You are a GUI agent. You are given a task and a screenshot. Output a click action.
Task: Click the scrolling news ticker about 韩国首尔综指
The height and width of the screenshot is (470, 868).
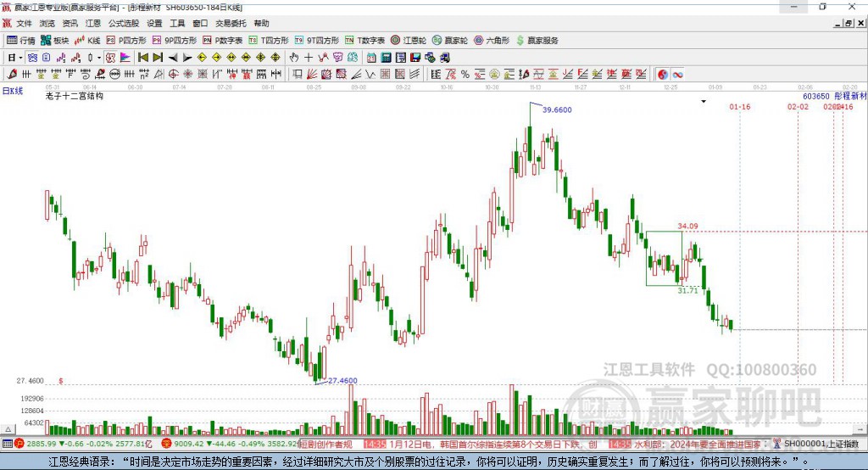[x=494, y=444]
